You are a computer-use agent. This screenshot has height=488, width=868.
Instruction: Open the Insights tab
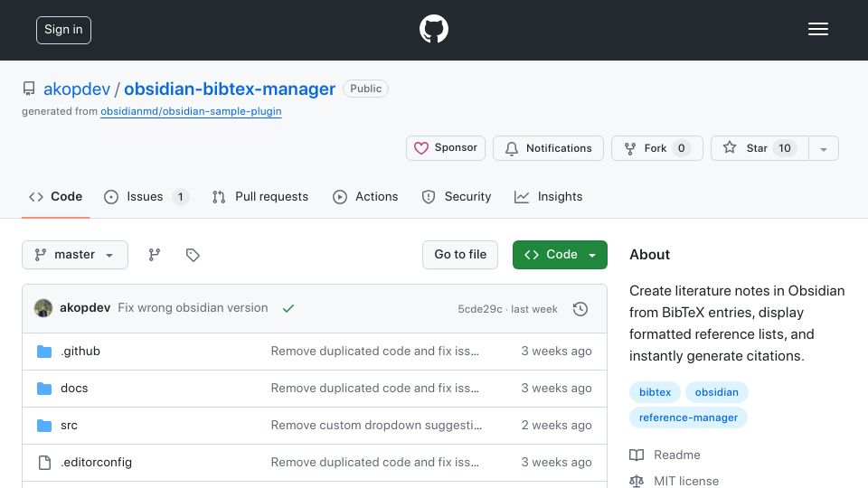[x=548, y=197]
